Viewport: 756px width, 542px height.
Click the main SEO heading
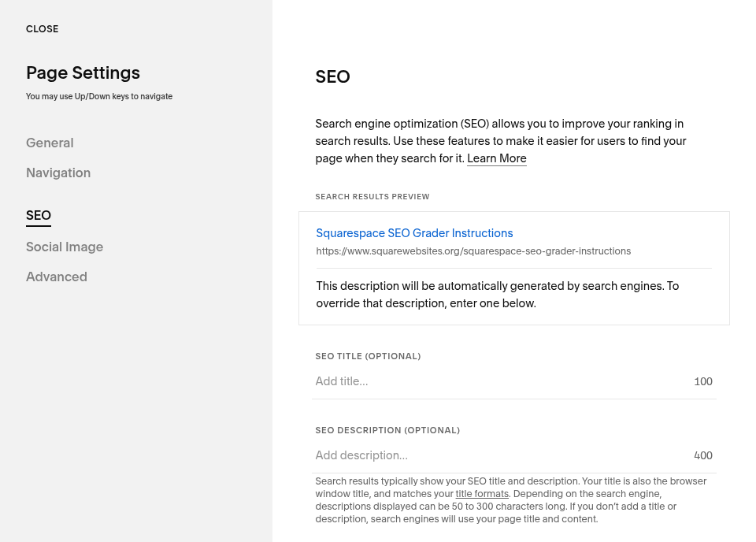pos(332,76)
